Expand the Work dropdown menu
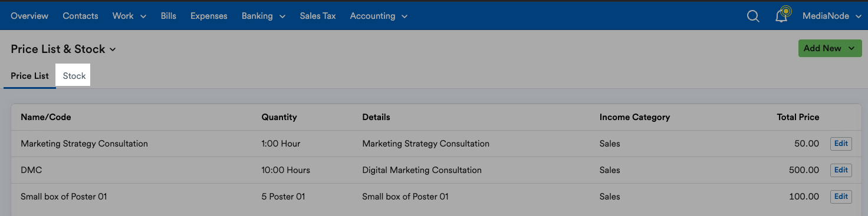Screen dimensions: 868x216 [x=129, y=16]
